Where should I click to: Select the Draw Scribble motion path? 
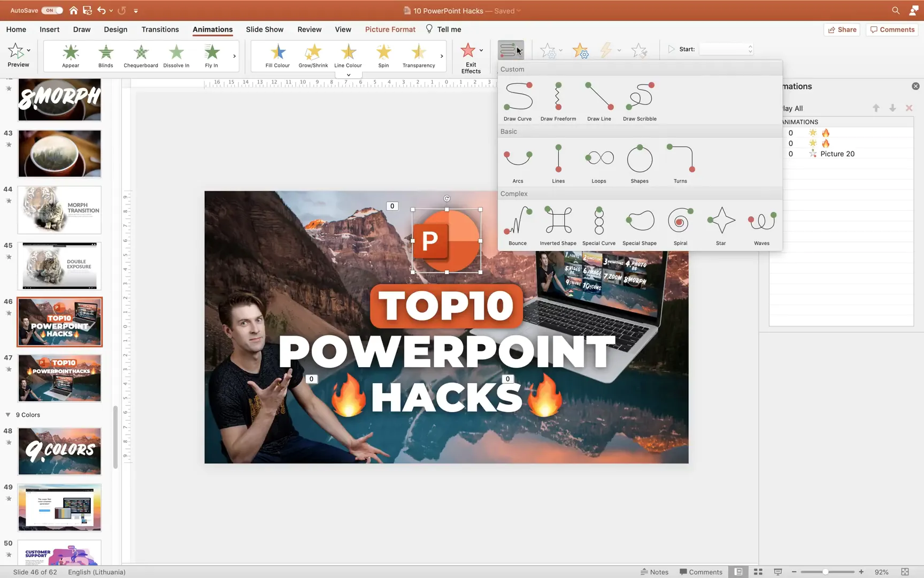click(640, 99)
